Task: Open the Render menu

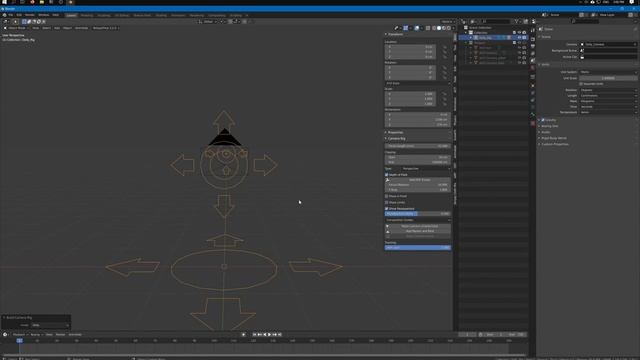Action: 29,15
